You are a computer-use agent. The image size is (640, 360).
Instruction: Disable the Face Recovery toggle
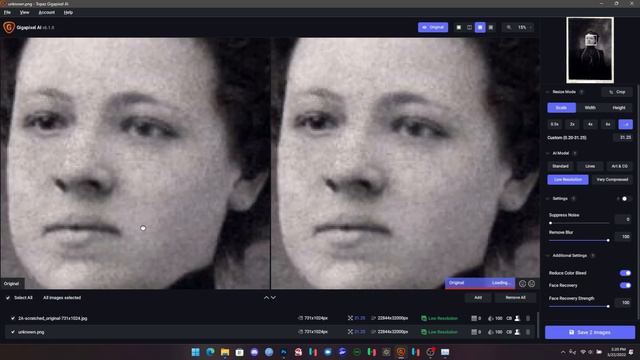click(625, 285)
